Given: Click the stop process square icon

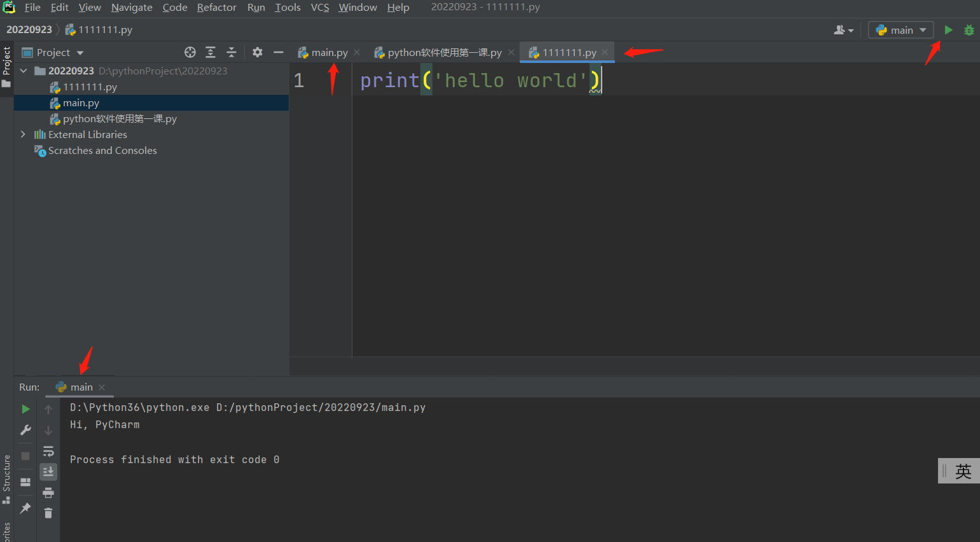Looking at the screenshot, I should click(x=25, y=456).
